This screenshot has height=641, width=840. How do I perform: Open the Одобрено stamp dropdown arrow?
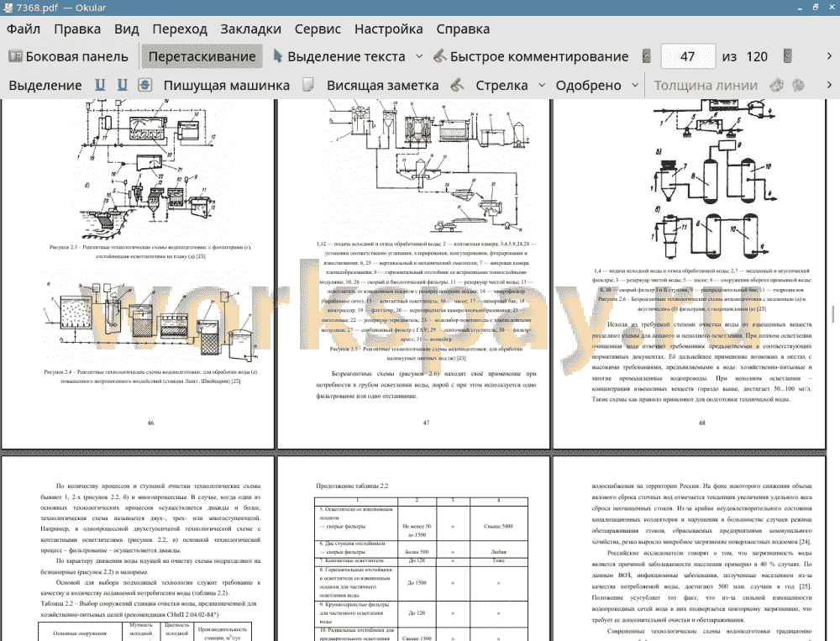(x=635, y=85)
